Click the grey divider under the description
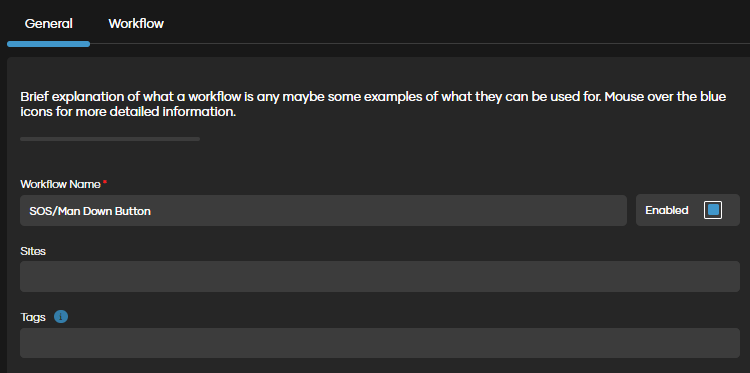Screen dimensions: 750x373 pos(110,139)
